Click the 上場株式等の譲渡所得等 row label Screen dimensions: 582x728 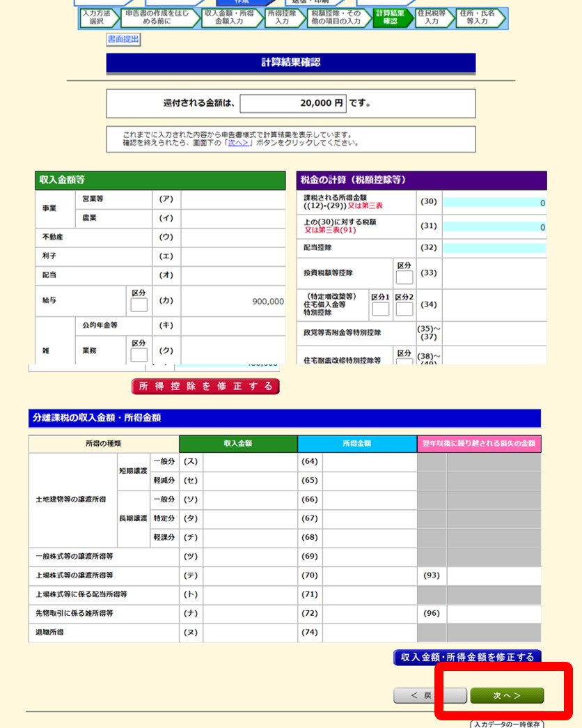click(x=74, y=575)
